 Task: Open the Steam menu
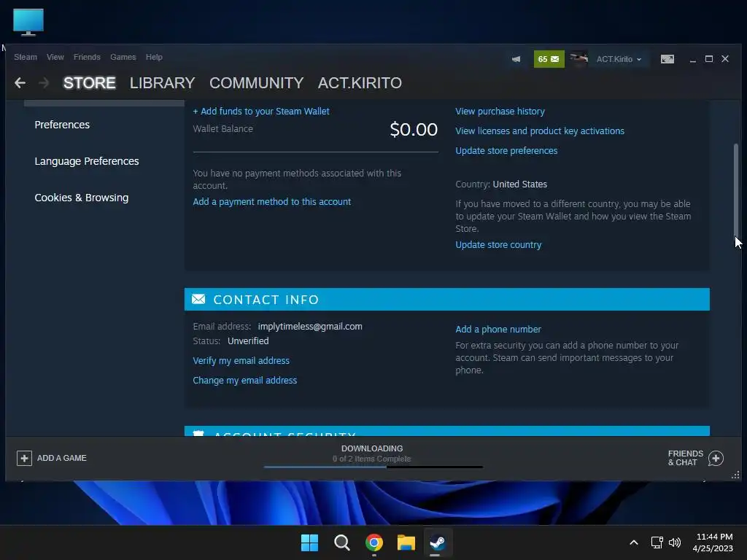tap(26, 57)
